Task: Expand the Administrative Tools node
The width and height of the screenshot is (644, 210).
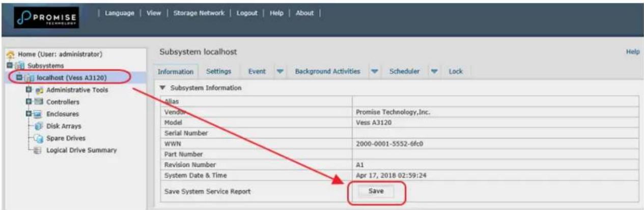Action: coord(29,90)
